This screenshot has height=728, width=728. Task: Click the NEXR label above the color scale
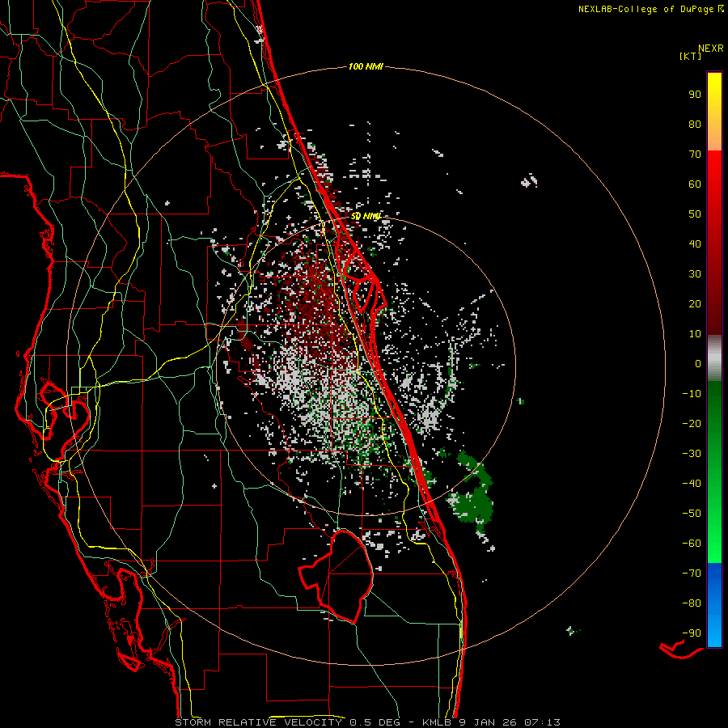[x=710, y=49]
